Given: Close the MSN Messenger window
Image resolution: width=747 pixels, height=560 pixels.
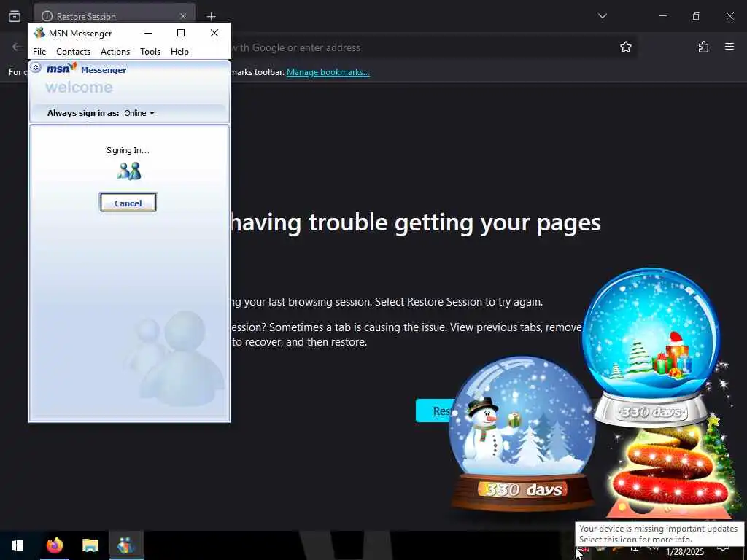Looking at the screenshot, I should [x=214, y=33].
